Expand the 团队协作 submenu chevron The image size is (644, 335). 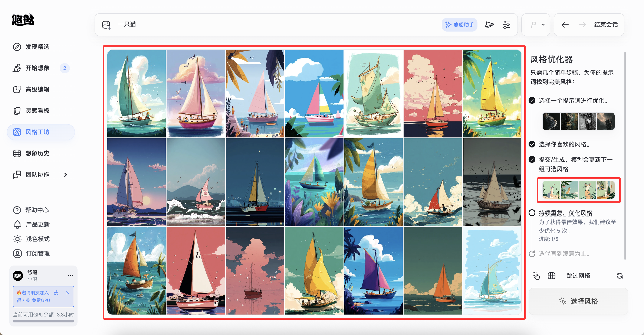pyautogui.click(x=66, y=175)
